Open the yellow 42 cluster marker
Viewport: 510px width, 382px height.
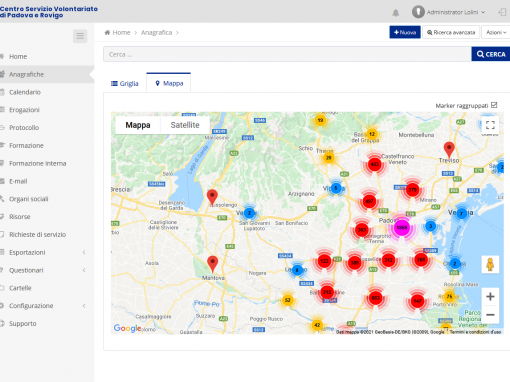[317, 325]
